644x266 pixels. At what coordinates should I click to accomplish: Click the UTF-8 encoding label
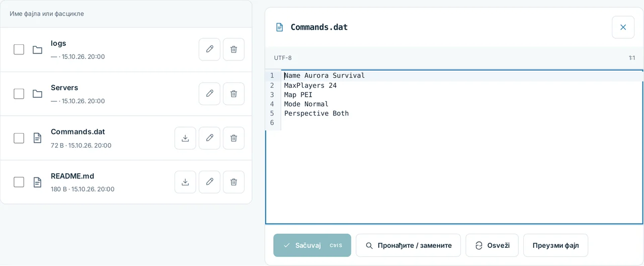[x=283, y=58]
